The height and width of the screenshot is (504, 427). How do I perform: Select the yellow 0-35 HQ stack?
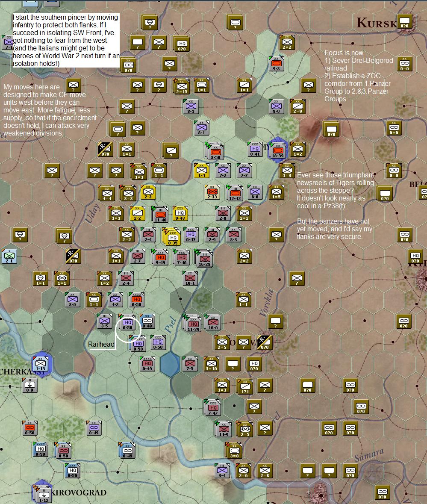click(x=172, y=237)
